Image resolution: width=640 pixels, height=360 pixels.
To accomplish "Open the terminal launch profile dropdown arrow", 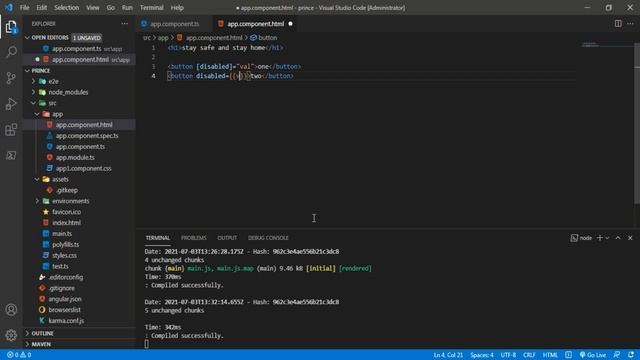I will [607, 238].
